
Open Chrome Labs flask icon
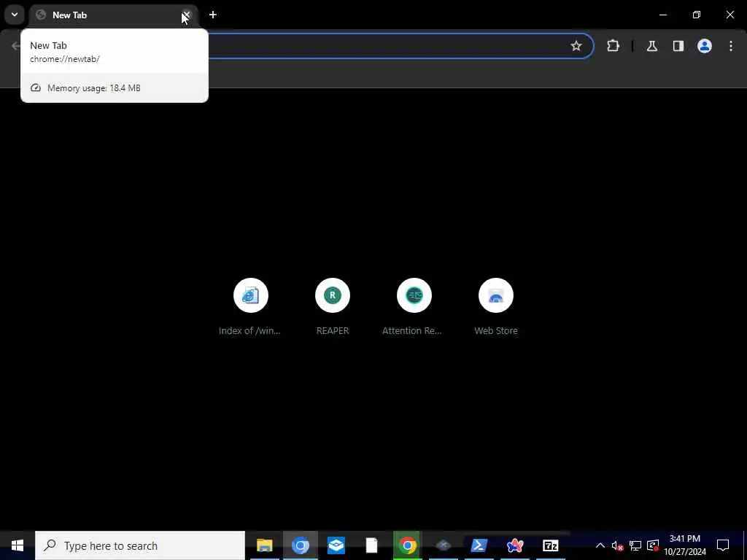tap(652, 46)
